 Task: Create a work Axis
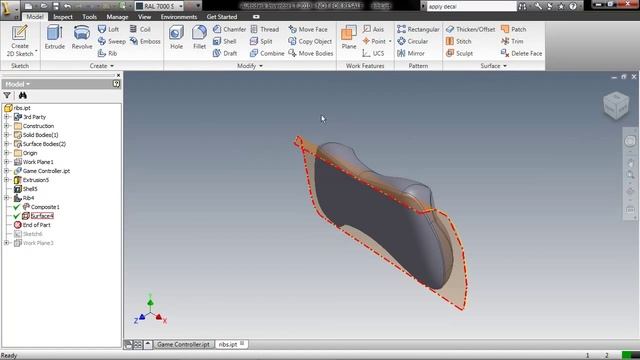pos(373,29)
